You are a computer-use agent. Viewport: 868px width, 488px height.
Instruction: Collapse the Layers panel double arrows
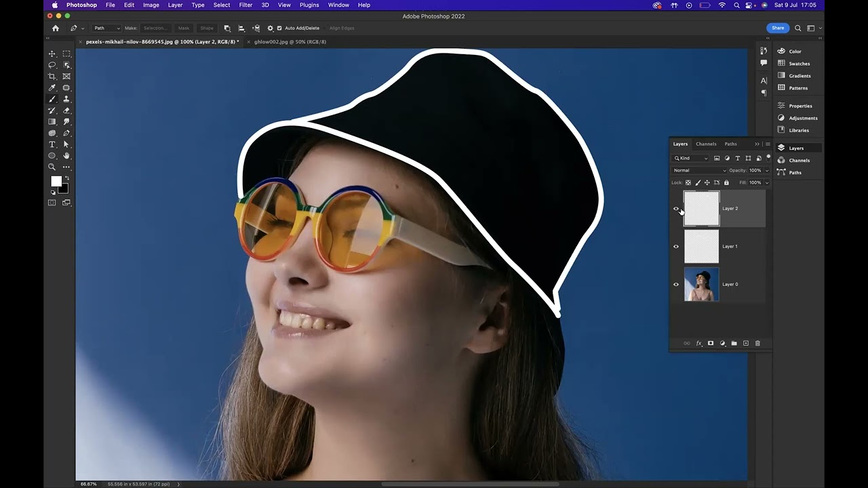click(x=757, y=144)
